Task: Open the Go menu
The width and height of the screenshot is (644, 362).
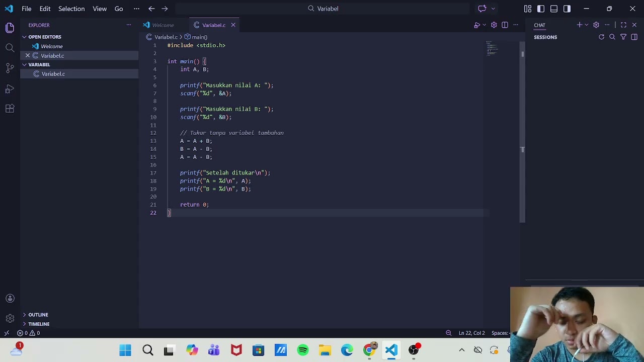Action: click(119, 9)
